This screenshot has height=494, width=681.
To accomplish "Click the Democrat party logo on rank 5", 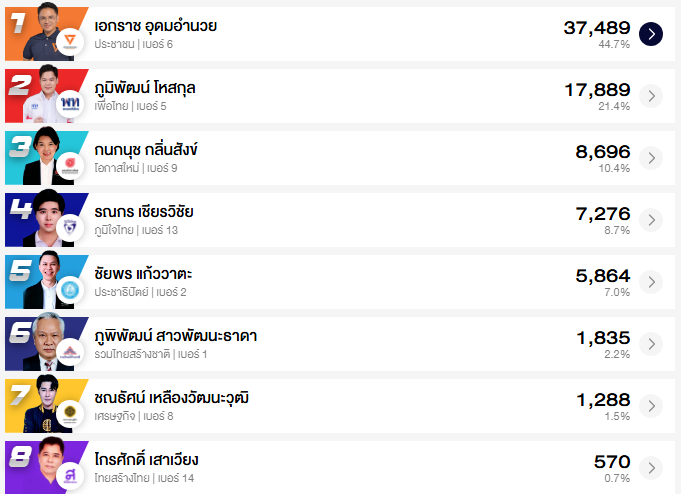I will point(70,290).
